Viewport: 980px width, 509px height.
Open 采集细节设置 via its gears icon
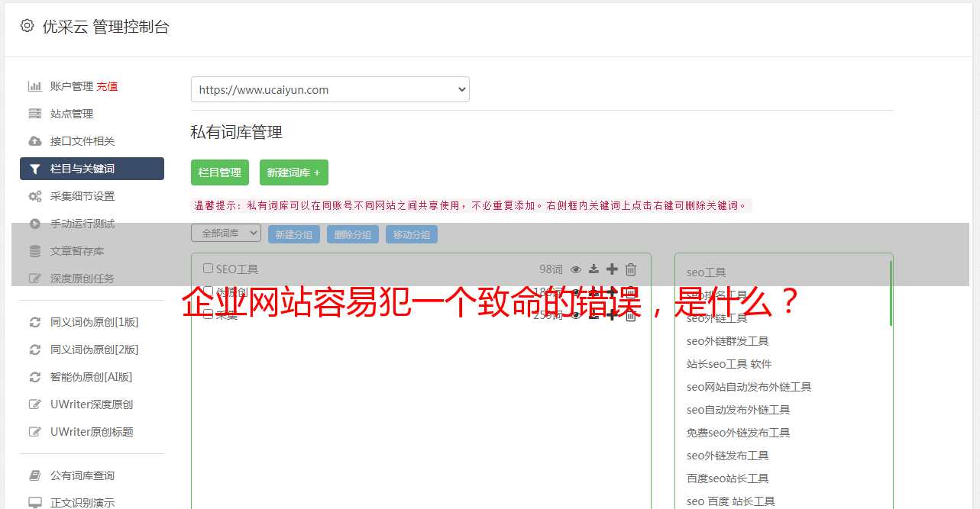pyautogui.click(x=35, y=196)
